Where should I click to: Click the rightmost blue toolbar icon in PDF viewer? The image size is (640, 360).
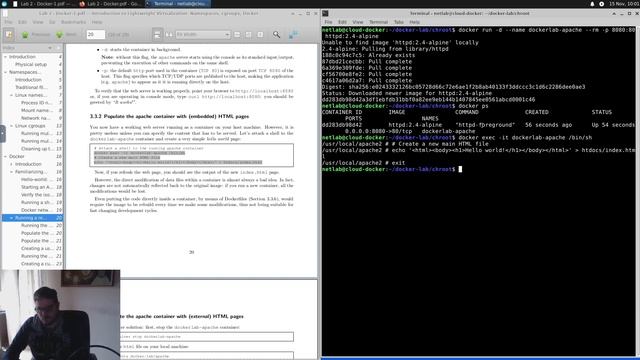(x=293, y=35)
